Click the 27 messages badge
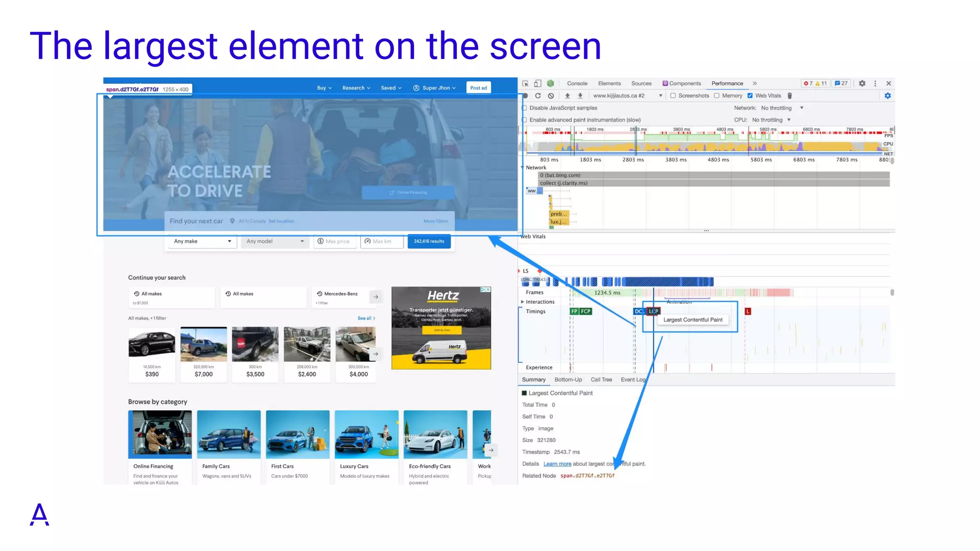 click(841, 83)
